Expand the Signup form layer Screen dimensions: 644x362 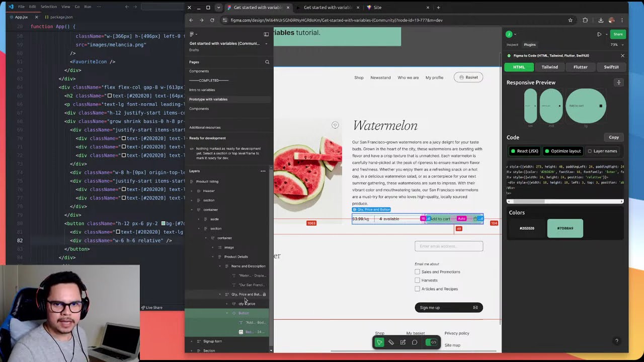tap(192, 341)
